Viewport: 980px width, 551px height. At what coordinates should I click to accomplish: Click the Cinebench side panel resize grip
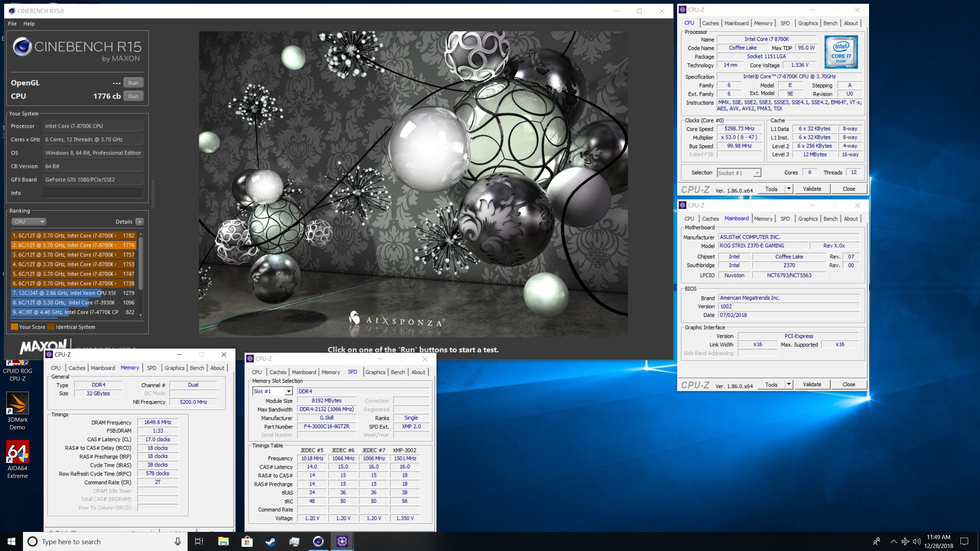153,194
